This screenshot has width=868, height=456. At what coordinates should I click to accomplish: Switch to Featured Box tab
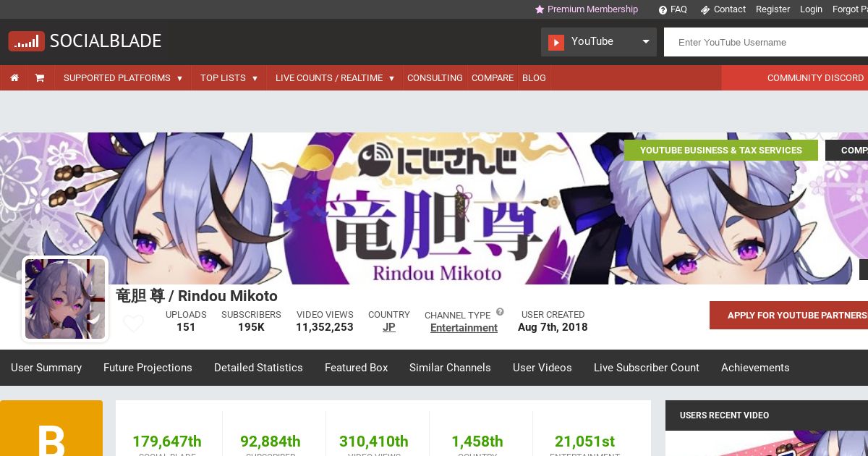(x=357, y=368)
